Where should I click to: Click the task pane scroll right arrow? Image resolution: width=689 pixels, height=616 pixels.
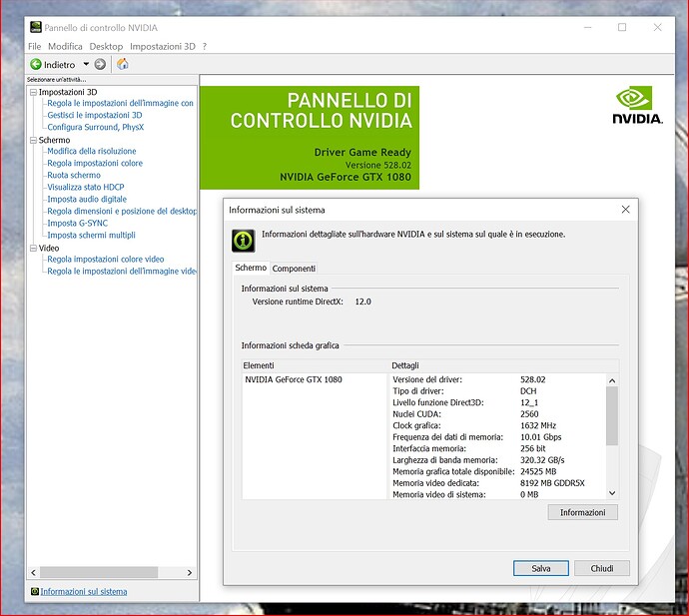click(190, 572)
